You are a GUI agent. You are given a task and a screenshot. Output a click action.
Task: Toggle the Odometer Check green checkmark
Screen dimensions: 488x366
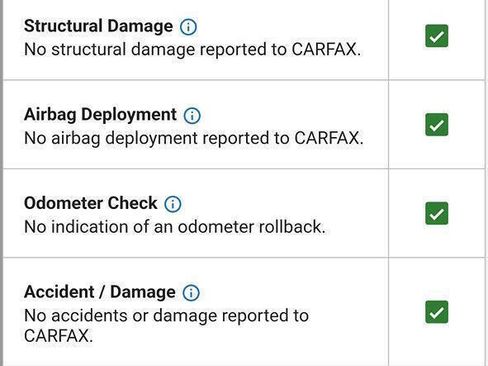(437, 213)
